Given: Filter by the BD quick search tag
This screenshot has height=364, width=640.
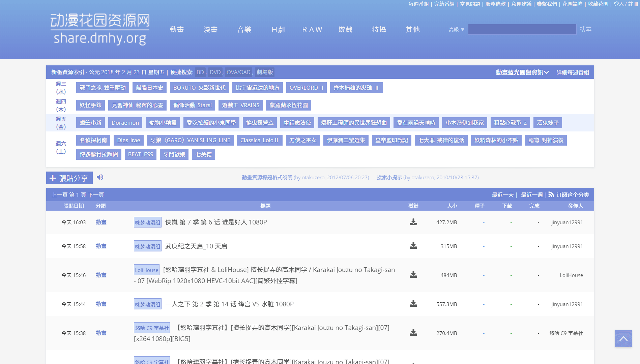Looking at the screenshot, I should click(200, 72).
